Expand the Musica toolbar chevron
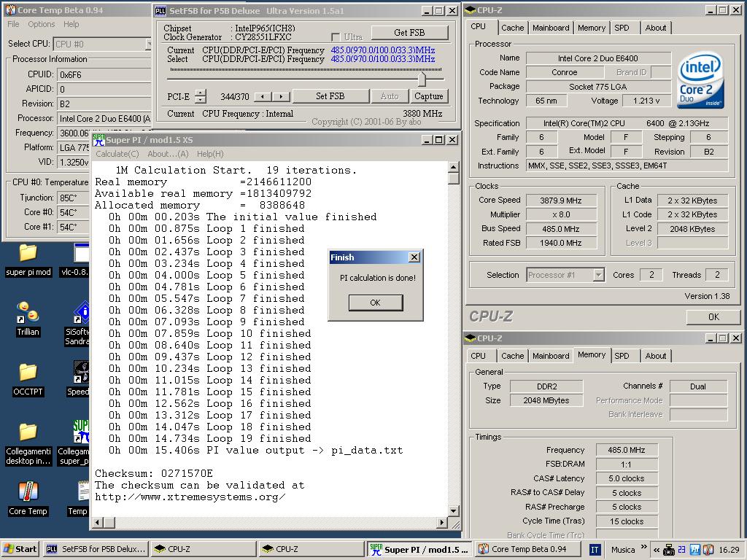The height and width of the screenshot is (560, 747). point(644,547)
